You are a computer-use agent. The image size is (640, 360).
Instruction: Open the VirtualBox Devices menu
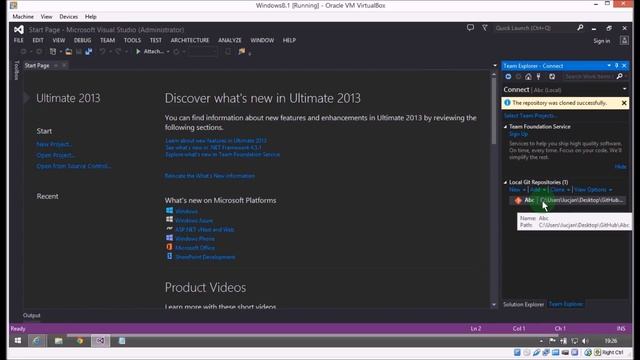coord(68,17)
